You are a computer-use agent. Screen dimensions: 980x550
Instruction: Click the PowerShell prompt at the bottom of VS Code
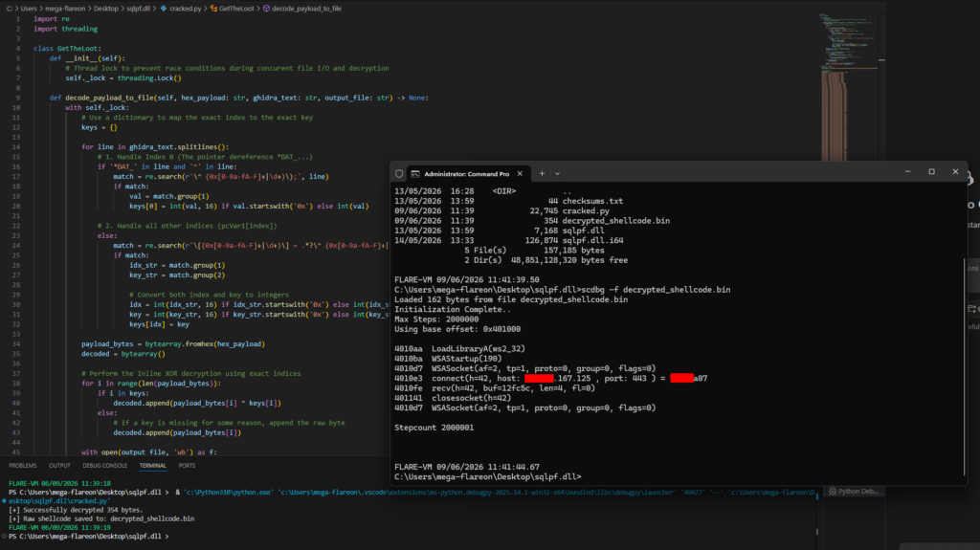[x=89, y=537]
